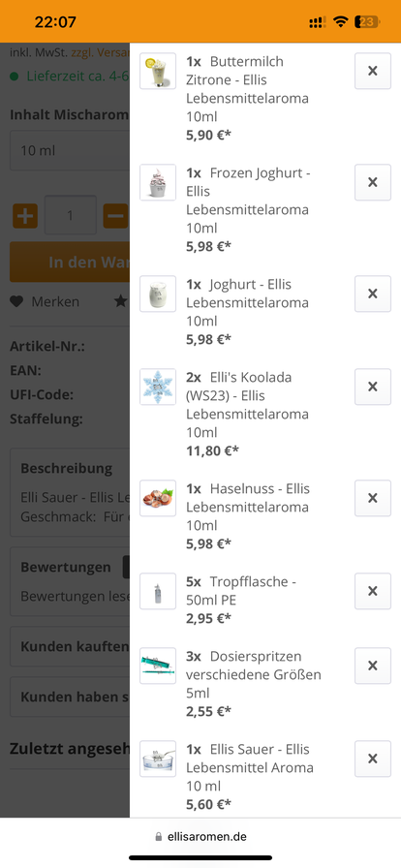Remove Frozen Joghurt item from cart
The image size is (401, 868).
point(372,182)
